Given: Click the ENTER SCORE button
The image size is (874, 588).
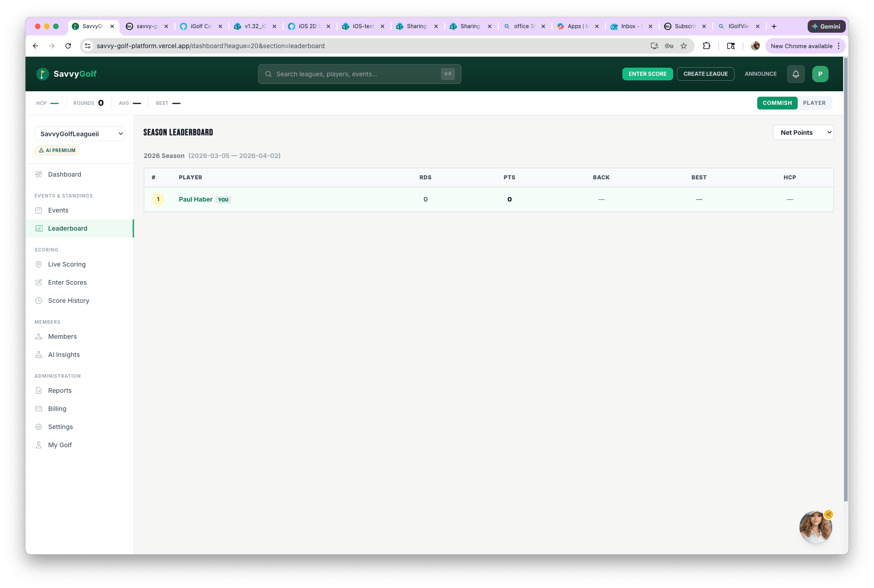Looking at the screenshot, I should click(647, 74).
